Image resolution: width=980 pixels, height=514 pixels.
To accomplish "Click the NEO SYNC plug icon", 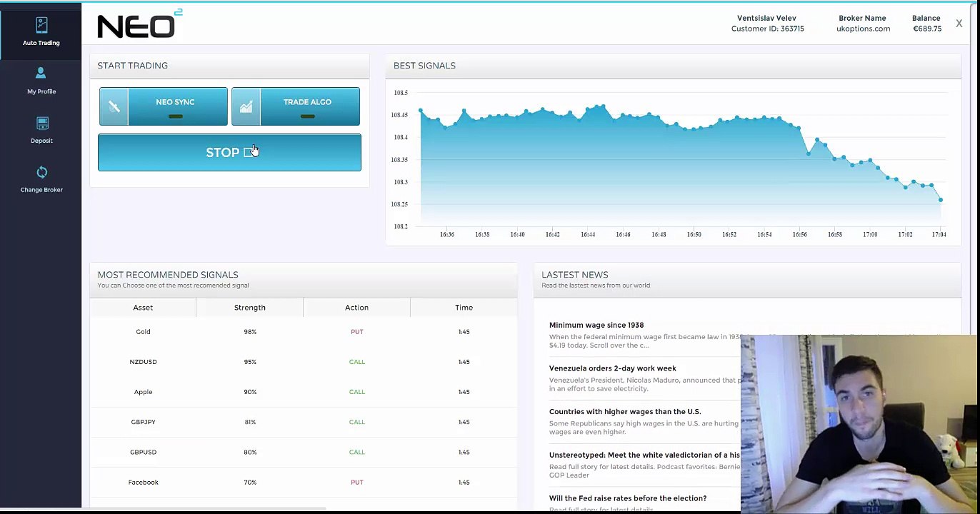I will tap(114, 106).
